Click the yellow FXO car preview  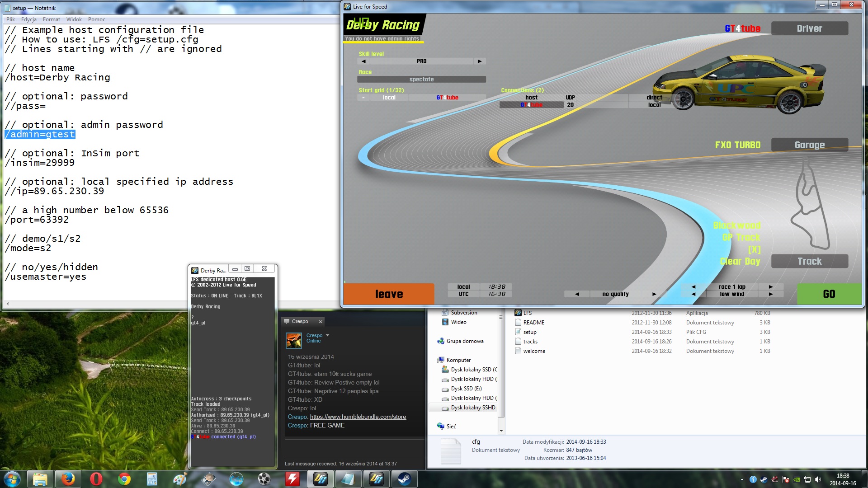(x=739, y=84)
